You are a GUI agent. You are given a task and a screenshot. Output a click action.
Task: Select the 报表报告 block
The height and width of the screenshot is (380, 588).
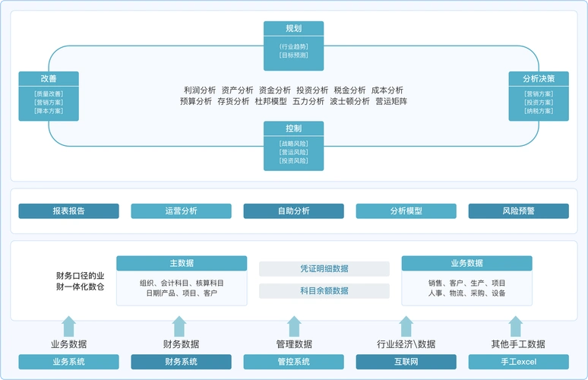pyautogui.click(x=68, y=211)
